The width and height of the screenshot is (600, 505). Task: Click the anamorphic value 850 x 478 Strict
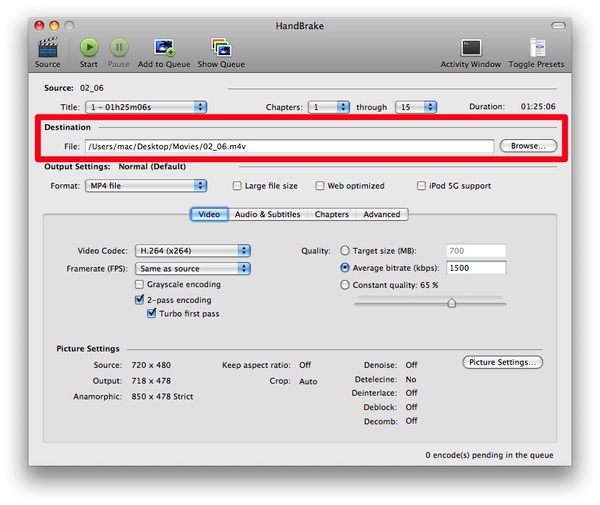click(162, 396)
